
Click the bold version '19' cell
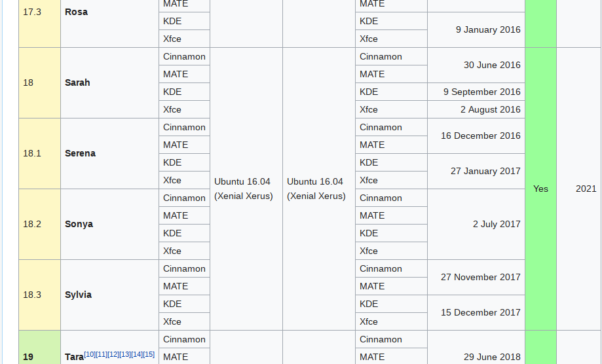tap(39, 347)
